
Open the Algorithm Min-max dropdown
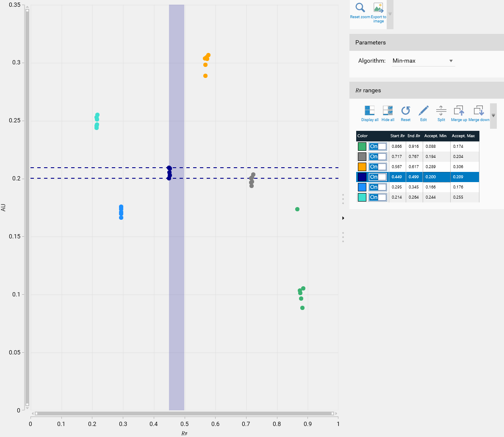click(424, 61)
